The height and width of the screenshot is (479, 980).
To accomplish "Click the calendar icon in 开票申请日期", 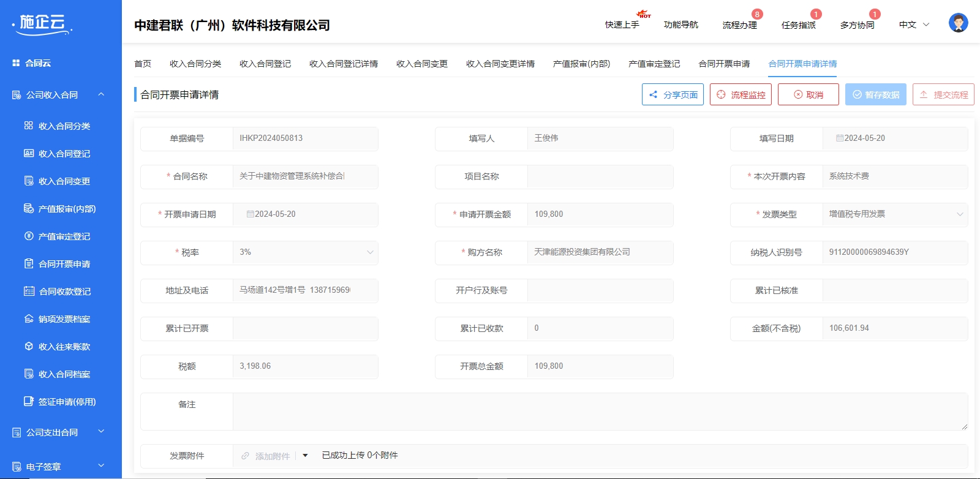I will tap(250, 214).
